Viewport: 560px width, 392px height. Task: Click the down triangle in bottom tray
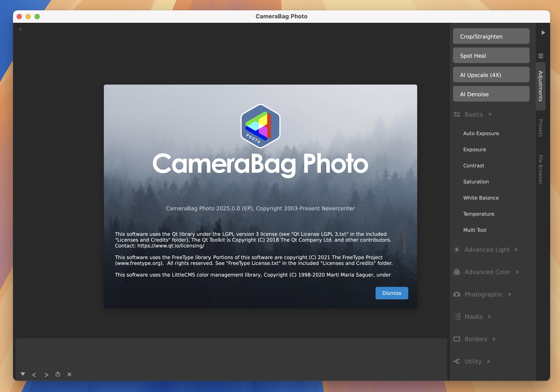pos(23,374)
